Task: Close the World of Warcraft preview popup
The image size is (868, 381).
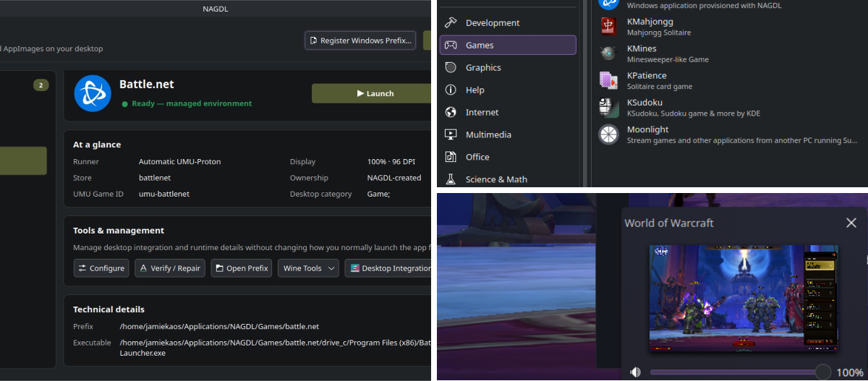Action: tap(851, 223)
